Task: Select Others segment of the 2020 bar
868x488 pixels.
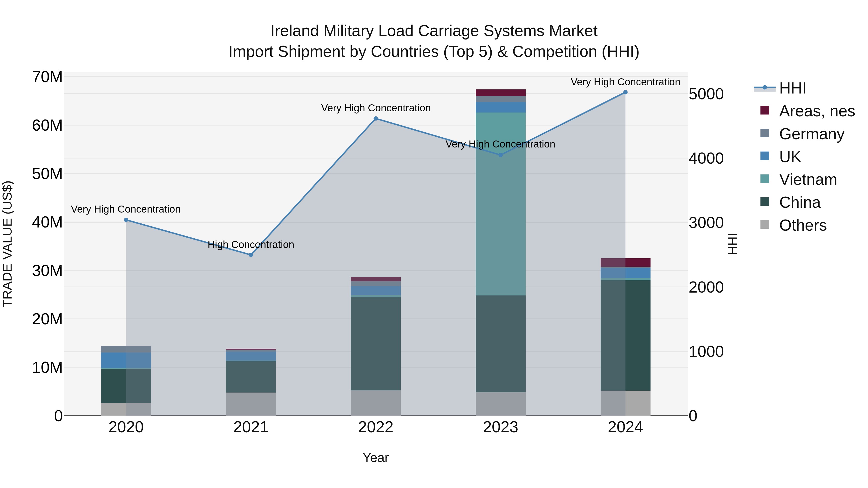Action: [x=126, y=409]
